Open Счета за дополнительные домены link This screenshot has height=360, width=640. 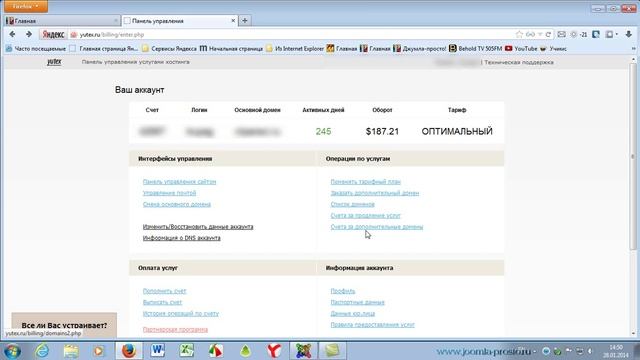[377, 227]
